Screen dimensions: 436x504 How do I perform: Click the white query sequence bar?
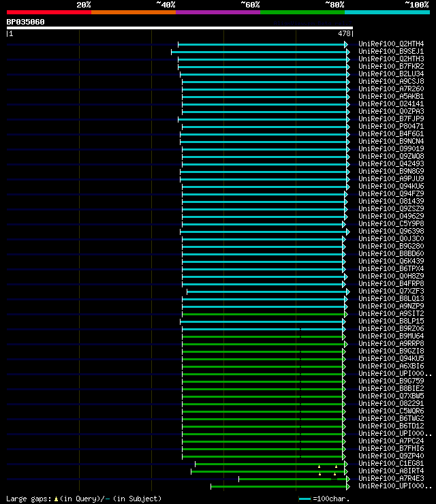(x=180, y=28)
